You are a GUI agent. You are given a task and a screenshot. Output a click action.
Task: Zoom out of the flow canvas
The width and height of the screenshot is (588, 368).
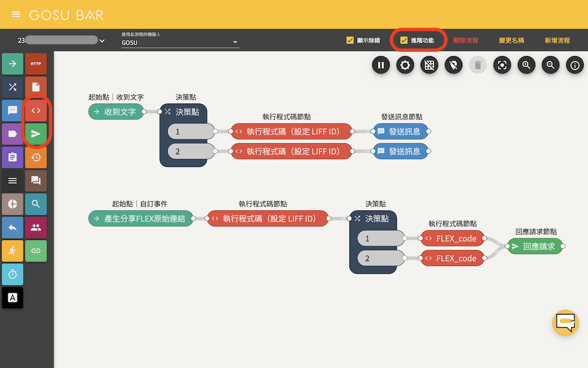click(x=550, y=65)
